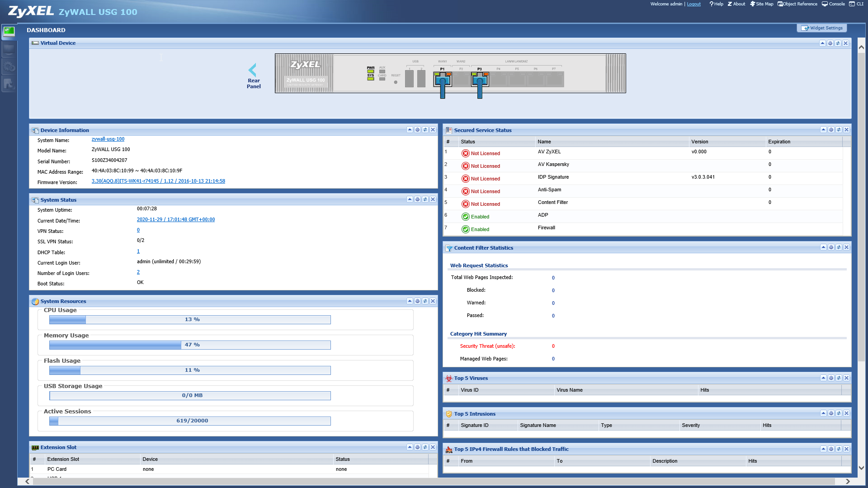The image size is (868, 488).
Task: Click the Flash Usage progress bar
Action: tap(190, 370)
